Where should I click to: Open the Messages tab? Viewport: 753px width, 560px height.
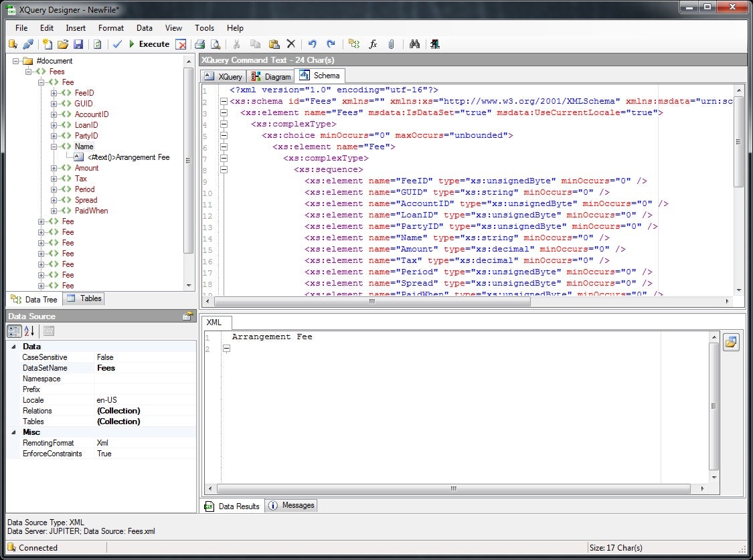tap(290, 506)
